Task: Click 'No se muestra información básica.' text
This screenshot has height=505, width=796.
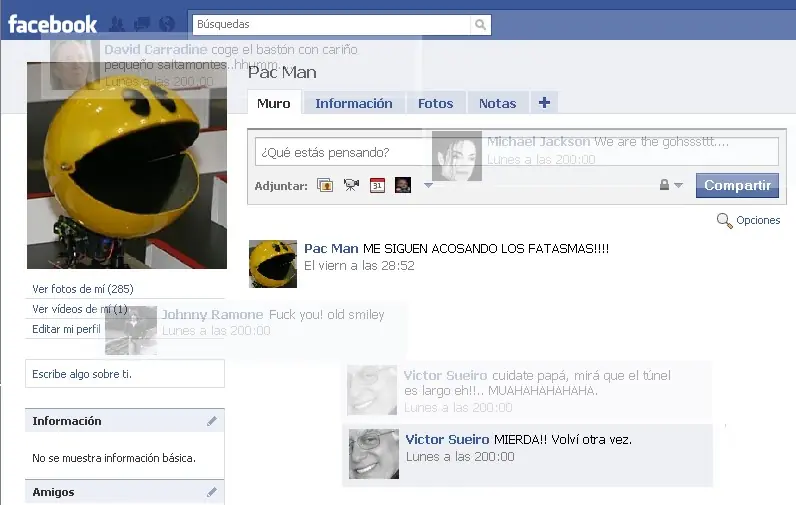Action: coord(114,458)
